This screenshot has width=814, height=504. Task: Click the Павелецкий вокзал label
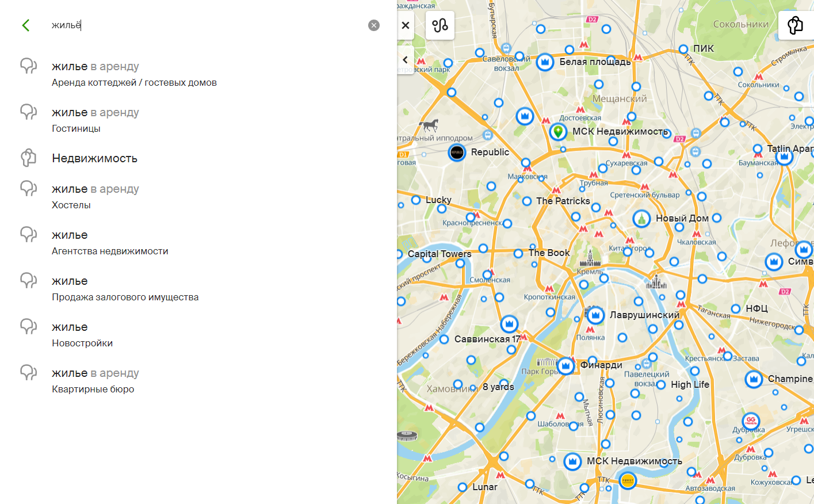(647, 379)
